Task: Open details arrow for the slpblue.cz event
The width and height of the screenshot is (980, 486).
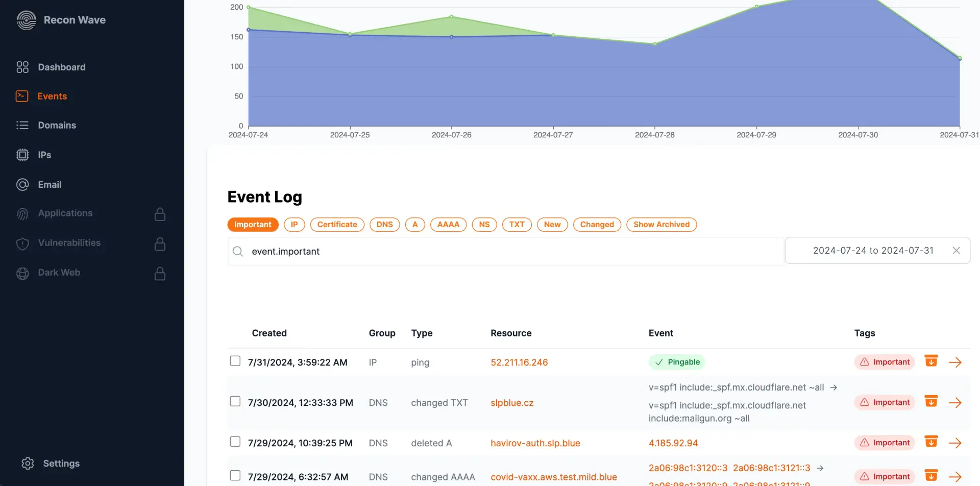Action: (x=955, y=402)
